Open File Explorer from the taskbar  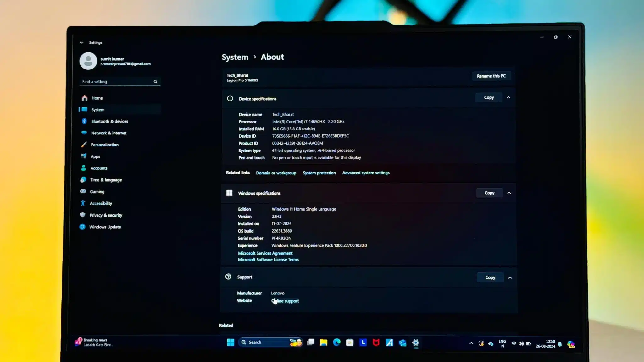coord(324,342)
